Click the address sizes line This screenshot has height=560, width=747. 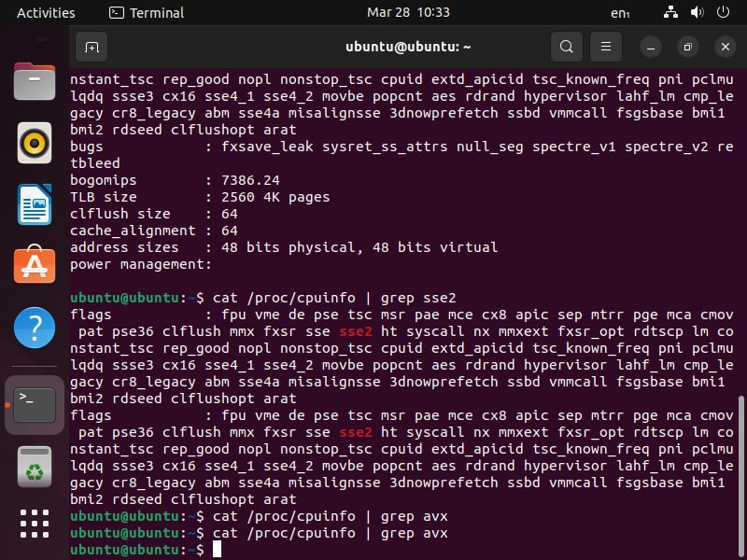click(x=284, y=247)
